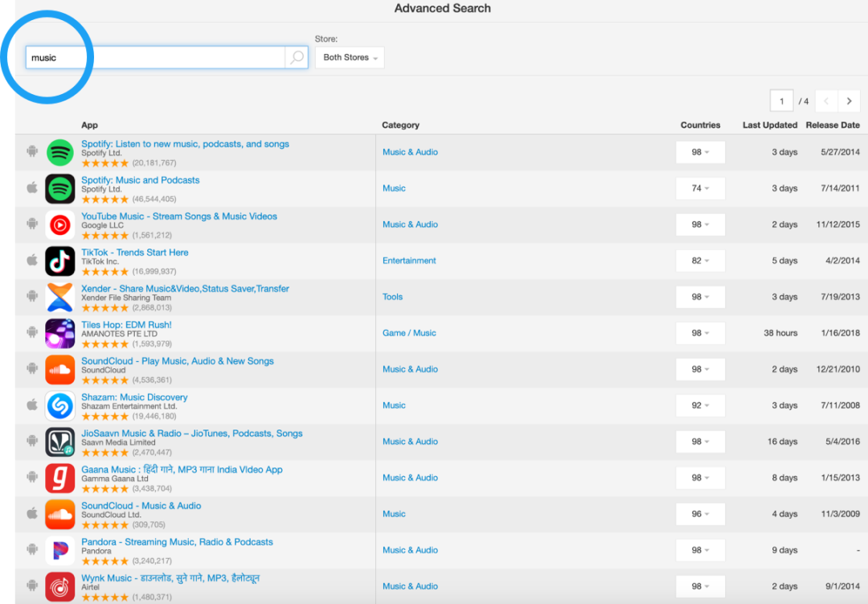Expand countries dropdown for Wynk Music row
Screen dimensions: 868x604
click(x=700, y=586)
